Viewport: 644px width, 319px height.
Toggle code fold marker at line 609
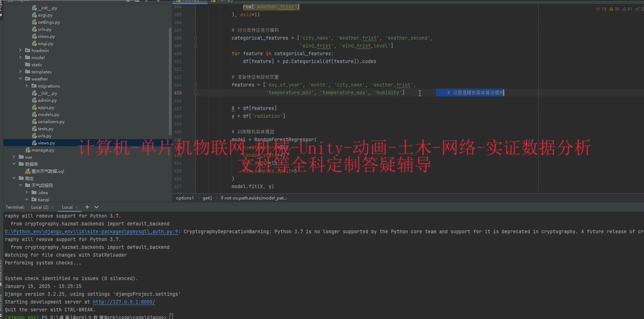click(195, 46)
